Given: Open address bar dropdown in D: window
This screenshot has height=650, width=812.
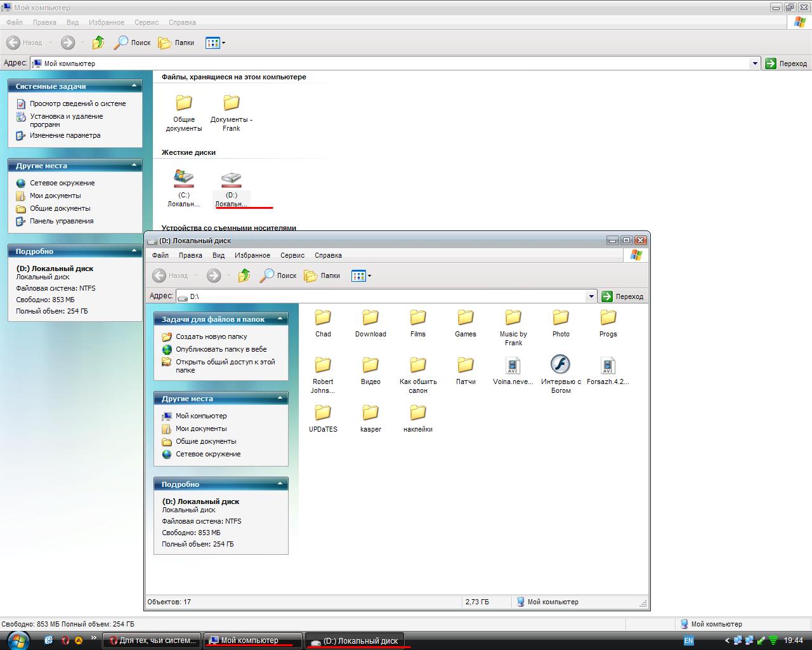Looking at the screenshot, I should tap(591, 296).
